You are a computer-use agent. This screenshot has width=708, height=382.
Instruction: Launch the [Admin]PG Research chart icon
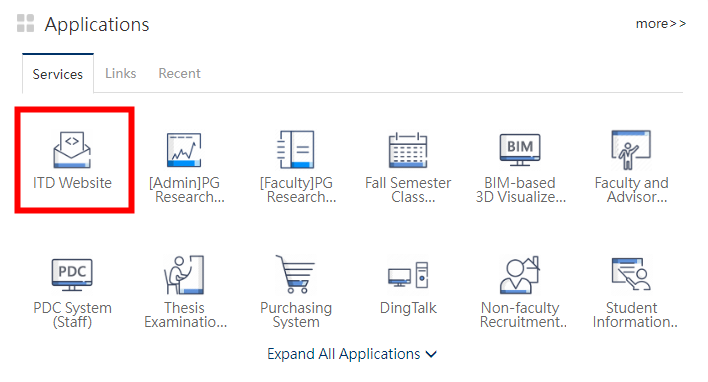click(x=184, y=149)
